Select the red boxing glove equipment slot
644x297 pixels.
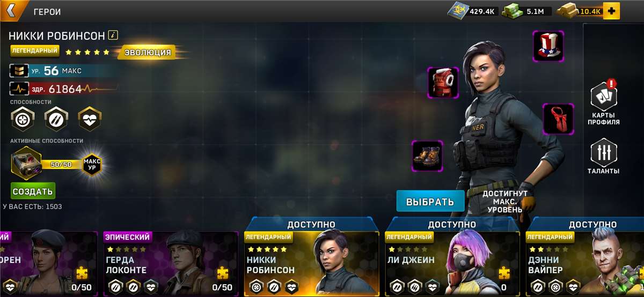click(x=443, y=83)
